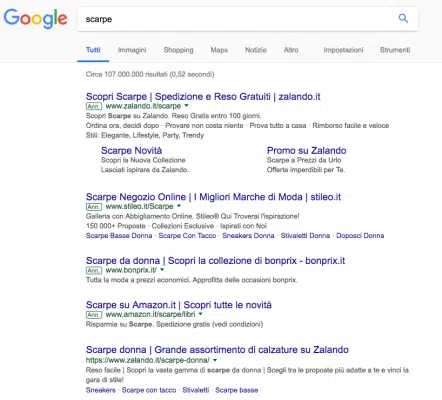Click the 'Risparmia su Scarpe' snippet text
The height and width of the screenshot is (400, 442).
point(174,324)
